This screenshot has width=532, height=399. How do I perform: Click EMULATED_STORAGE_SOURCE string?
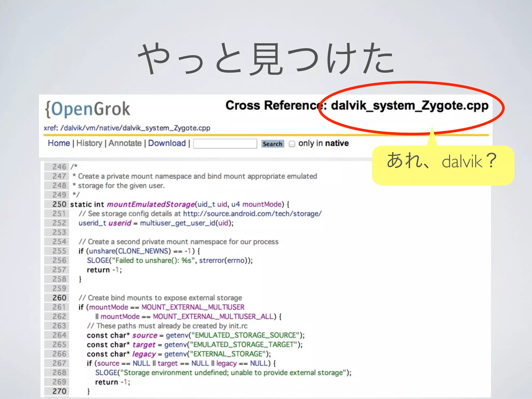coord(246,335)
